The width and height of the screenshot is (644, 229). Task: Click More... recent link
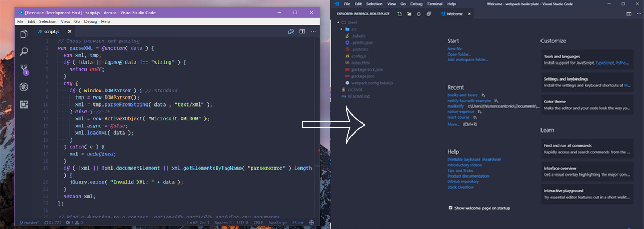[x=453, y=124]
